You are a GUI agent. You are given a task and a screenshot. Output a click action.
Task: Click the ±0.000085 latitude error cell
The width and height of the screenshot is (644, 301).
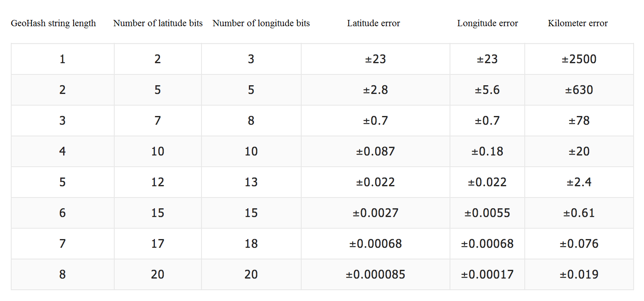click(376, 274)
